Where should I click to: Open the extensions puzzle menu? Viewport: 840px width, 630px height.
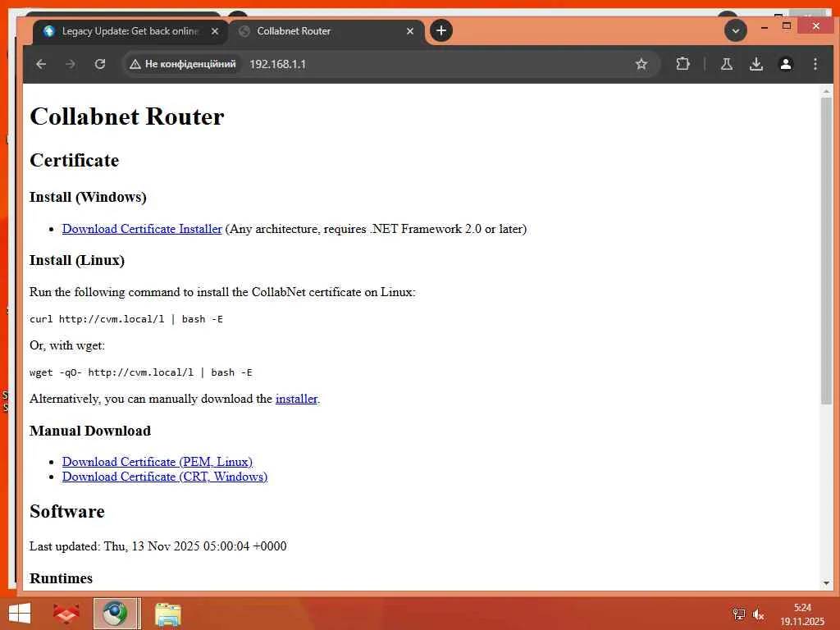click(682, 64)
